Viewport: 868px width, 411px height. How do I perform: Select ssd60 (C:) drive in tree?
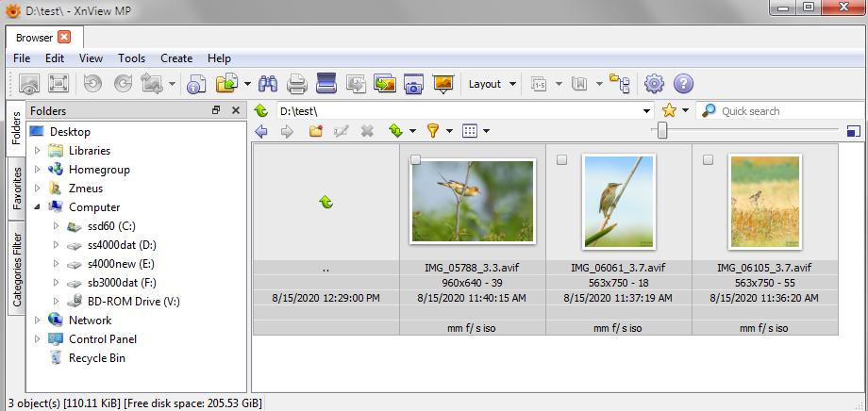(x=111, y=225)
